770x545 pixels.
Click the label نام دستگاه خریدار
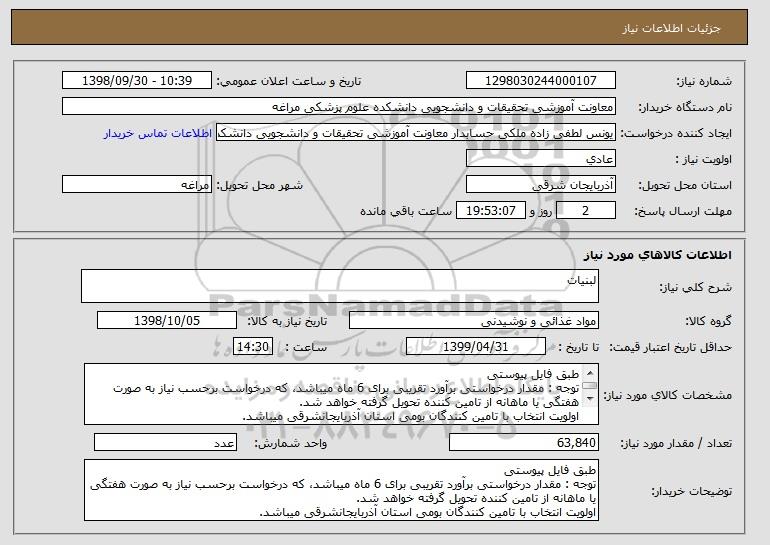(x=685, y=107)
